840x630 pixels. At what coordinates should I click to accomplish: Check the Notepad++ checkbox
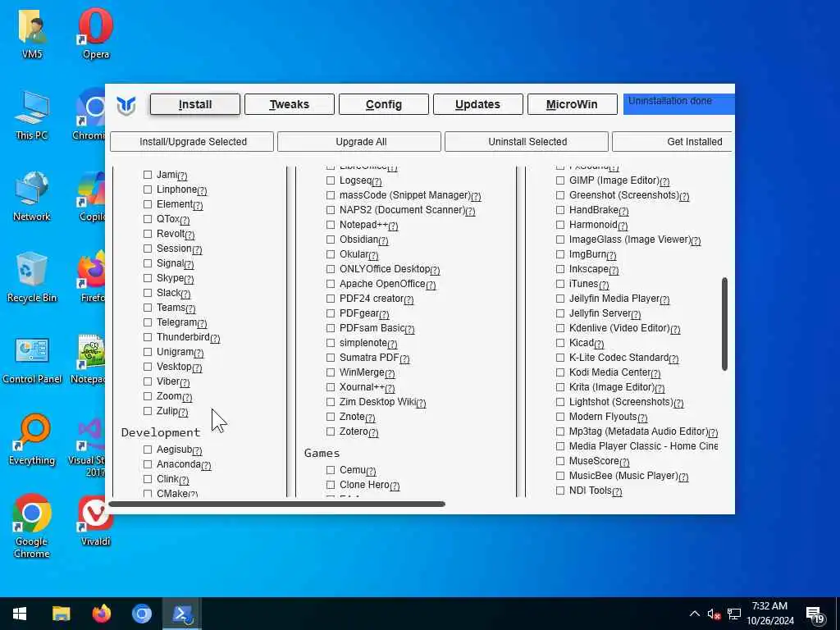[331, 225]
